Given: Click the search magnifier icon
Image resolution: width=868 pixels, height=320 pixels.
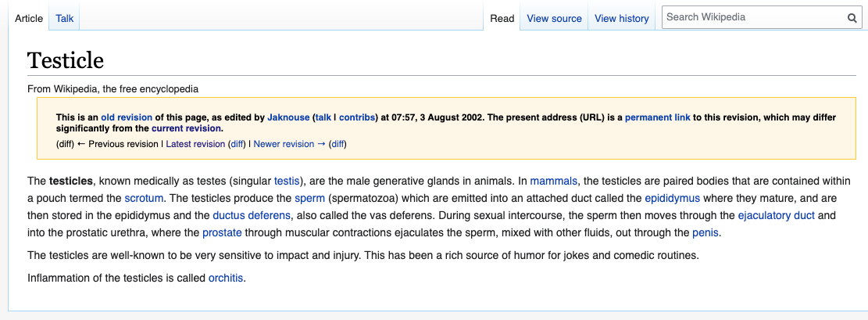Looking at the screenshot, I should pyautogui.click(x=852, y=18).
